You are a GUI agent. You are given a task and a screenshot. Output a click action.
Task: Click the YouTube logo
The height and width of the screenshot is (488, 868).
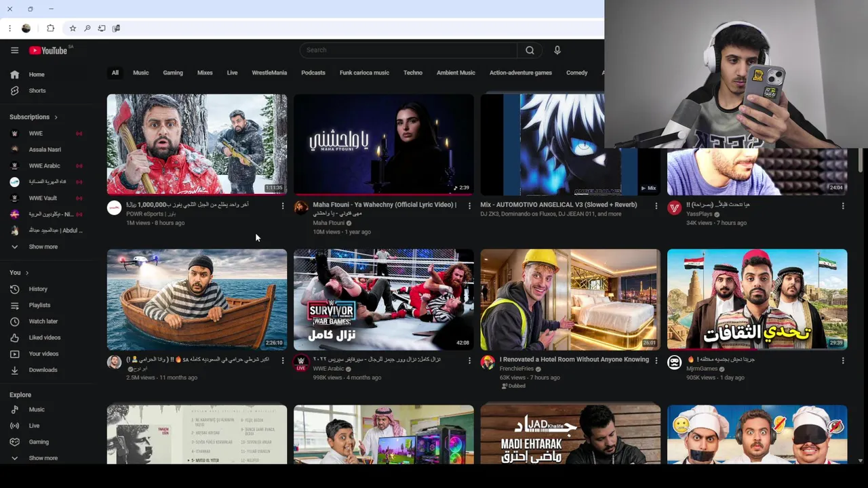(x=48, y=50)
